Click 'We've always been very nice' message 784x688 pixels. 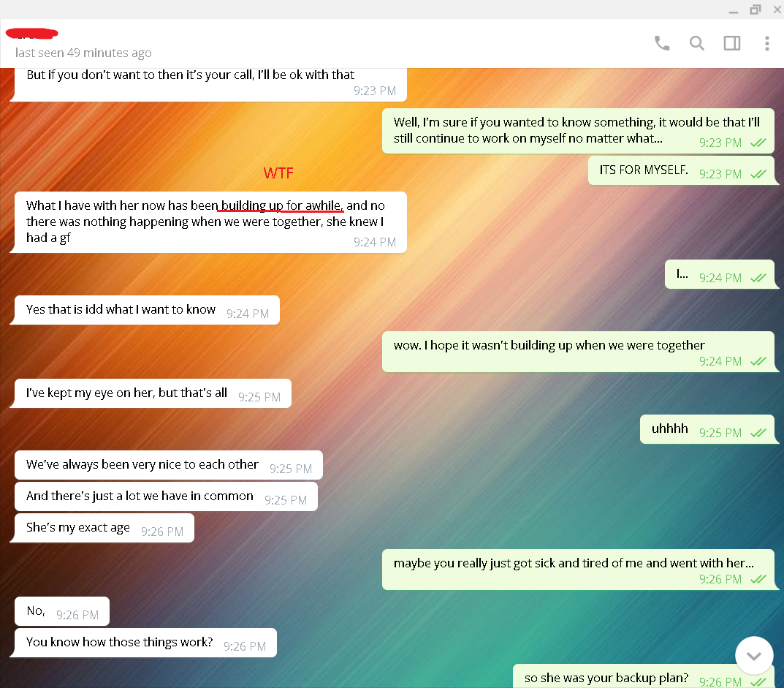(169, 465)
